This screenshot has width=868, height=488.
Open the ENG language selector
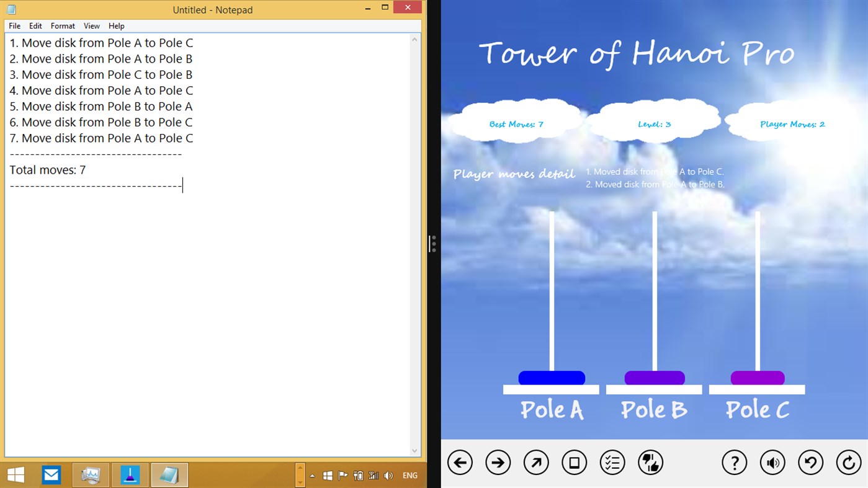(x=409, y=476)
